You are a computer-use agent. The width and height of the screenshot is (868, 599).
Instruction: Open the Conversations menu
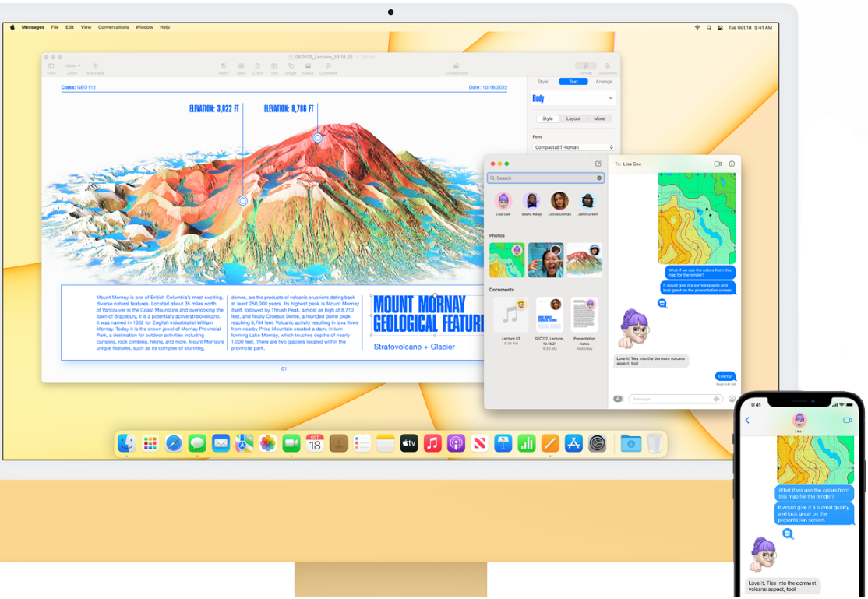(x=114, y=27)
